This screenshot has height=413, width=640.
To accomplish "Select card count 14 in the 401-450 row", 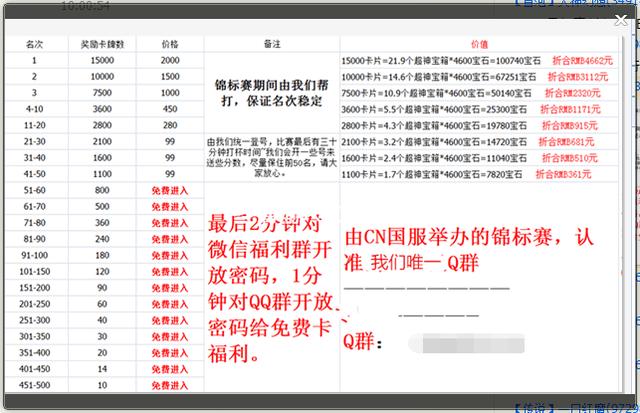I will pos(102,369).
